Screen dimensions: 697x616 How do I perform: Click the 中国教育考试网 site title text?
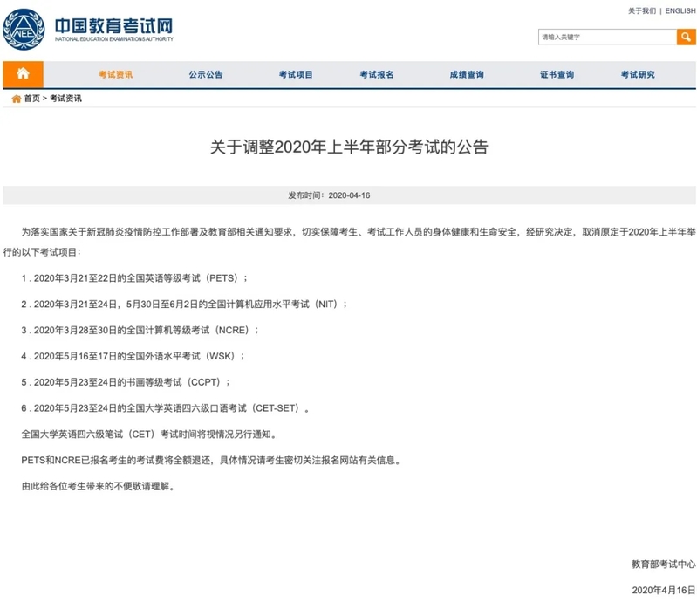click(x=113, y=24)
